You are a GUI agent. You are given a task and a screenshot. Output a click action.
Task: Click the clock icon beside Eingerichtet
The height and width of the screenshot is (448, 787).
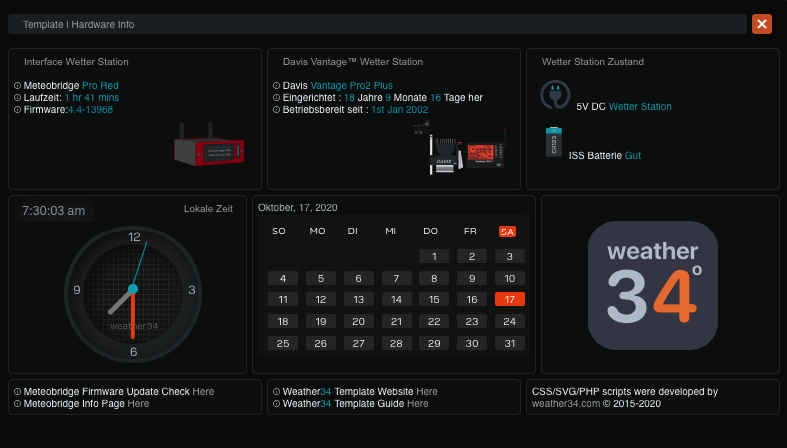tap(277, 98)
